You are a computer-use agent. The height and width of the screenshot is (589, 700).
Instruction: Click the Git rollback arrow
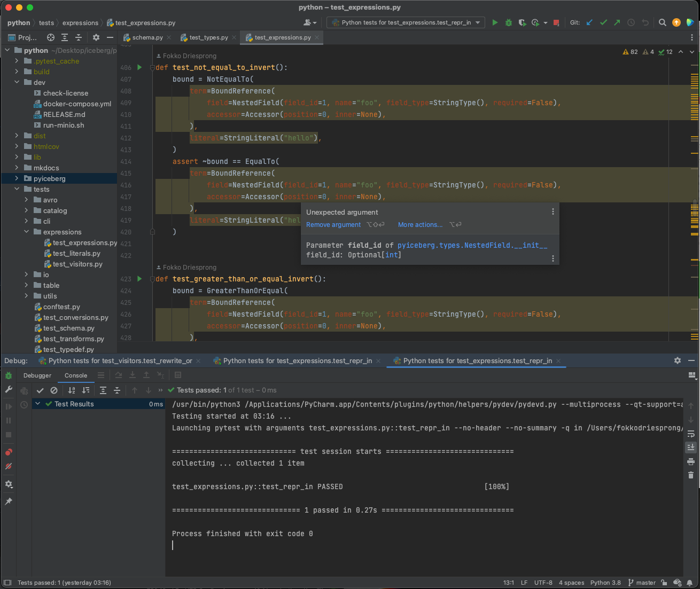coord(645,22)
